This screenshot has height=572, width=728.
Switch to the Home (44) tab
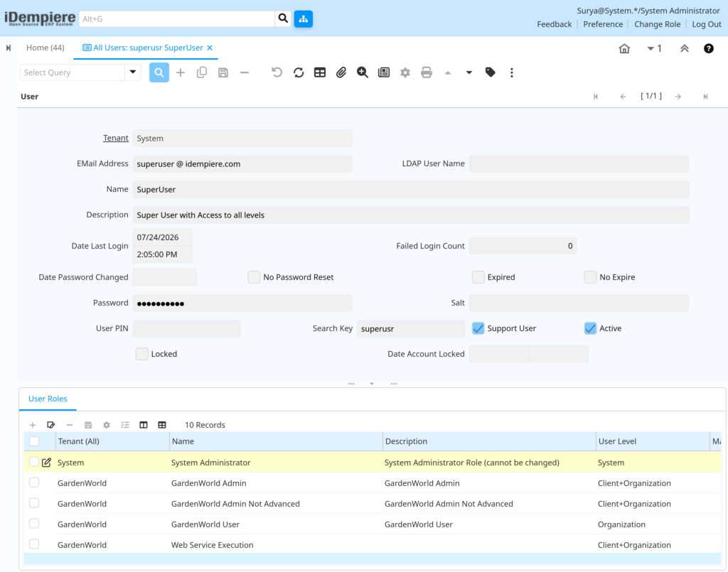coord(45,48)
